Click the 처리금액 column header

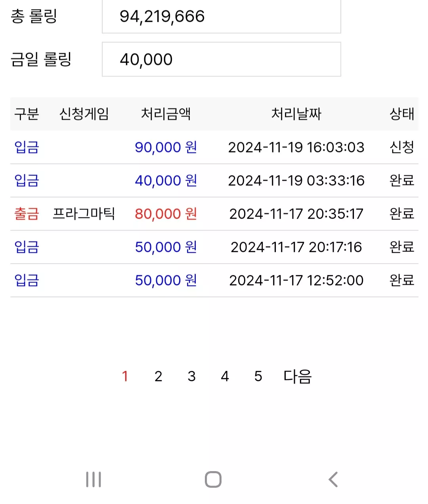(166, 114)
